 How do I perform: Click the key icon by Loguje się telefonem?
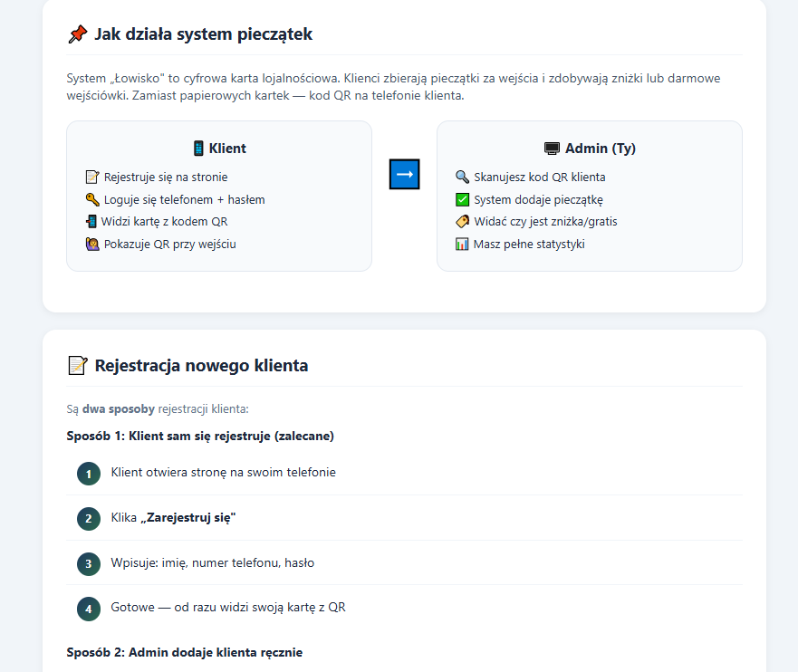click(x=92, y=199)
